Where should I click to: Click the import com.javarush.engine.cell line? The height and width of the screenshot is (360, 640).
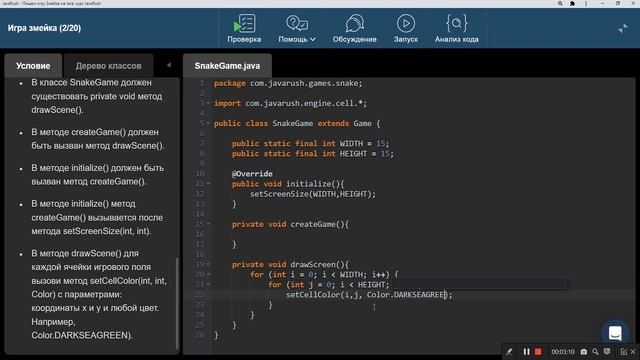(x=290, y=103)
